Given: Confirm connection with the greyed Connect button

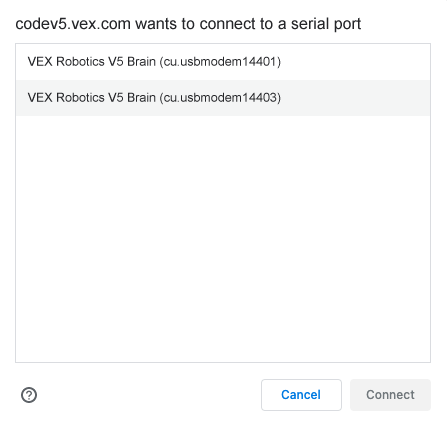Looking at the screenshot, I should click(390, 395).
